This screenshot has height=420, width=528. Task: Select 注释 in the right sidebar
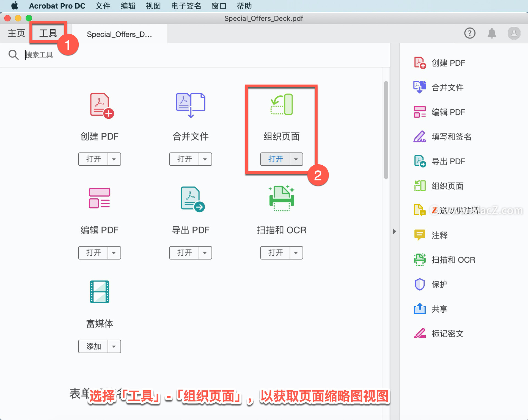pyautogui.click(x=431, y=235)
